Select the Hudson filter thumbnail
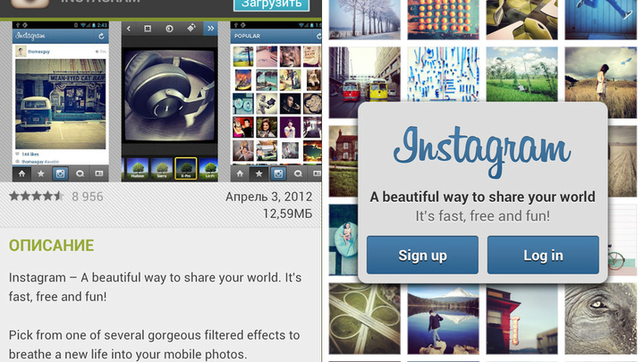The width and height of the screenshot is (644, 362). point(138,169)
